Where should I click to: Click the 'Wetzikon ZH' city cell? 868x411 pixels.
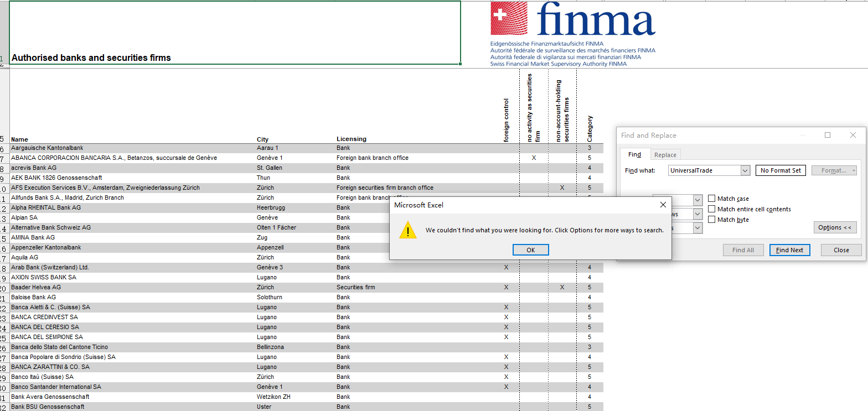[295, 397]
